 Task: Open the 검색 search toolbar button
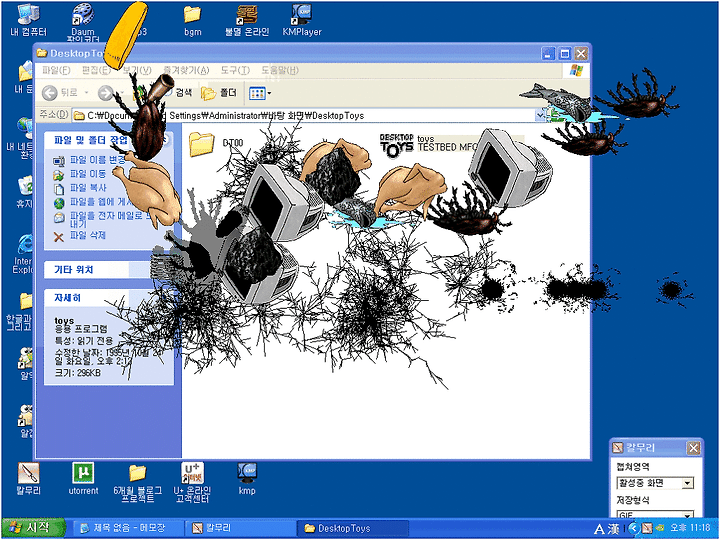pos(179,93)
